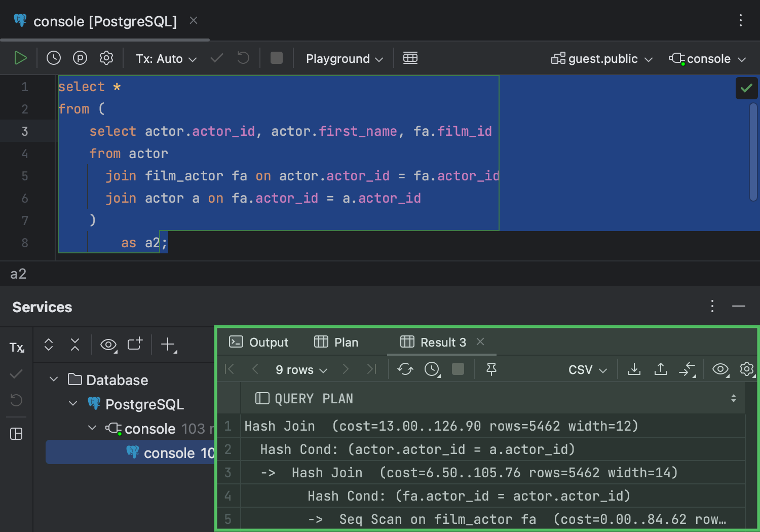Toggle the value viewer eye in results toolbar
Viewport: 760px width, 532px height.
pyautogui.click(x=720, y=369)
